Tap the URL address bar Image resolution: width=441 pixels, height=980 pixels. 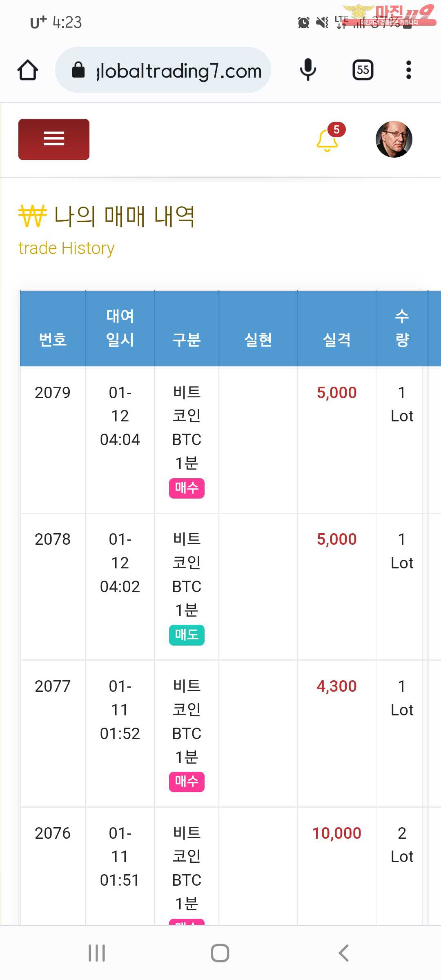pyautogui.click(x=179, y=71)
